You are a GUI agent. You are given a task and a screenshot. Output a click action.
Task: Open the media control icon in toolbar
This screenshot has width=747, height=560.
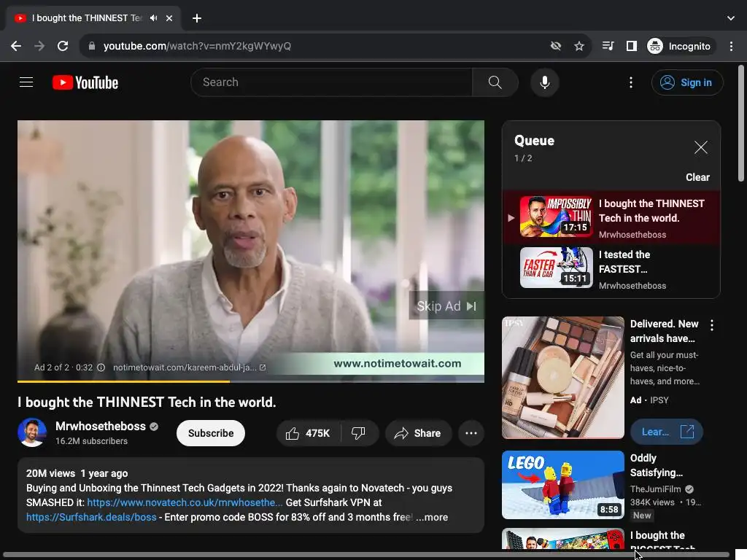pos(608,46)
